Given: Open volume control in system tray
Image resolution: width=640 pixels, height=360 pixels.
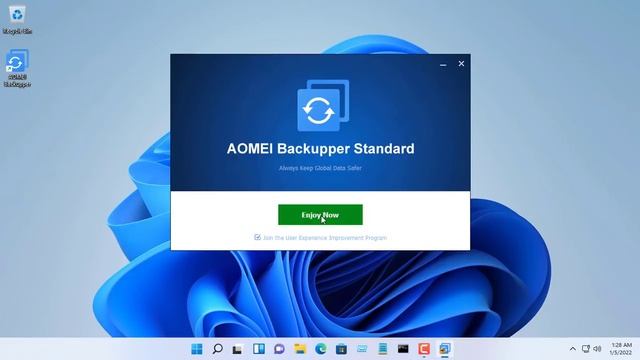Looking at the screenshot, I should (x=598, y=349).
